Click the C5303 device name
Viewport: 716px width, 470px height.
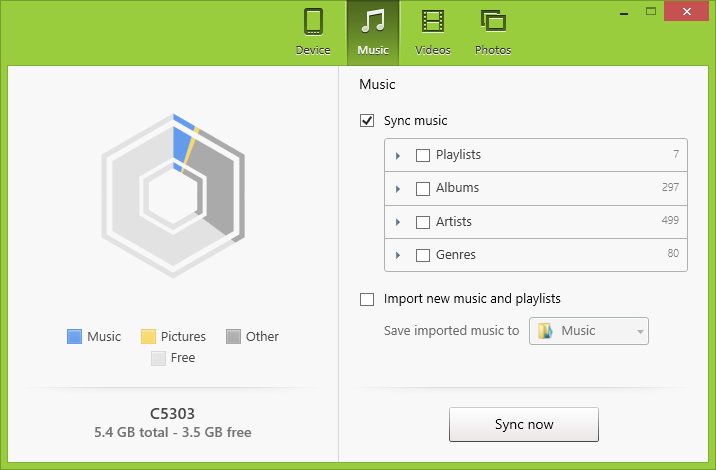[173, 413]
